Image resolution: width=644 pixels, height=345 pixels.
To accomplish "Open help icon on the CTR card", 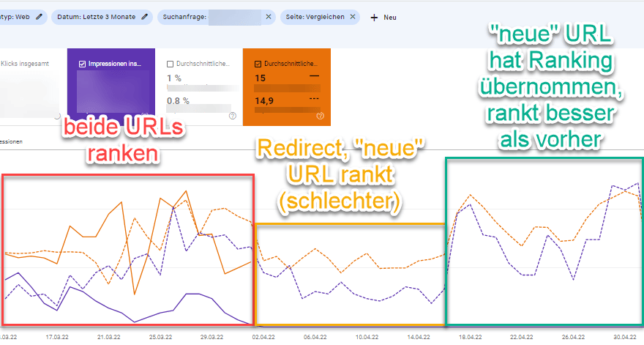I will [233, 116].
